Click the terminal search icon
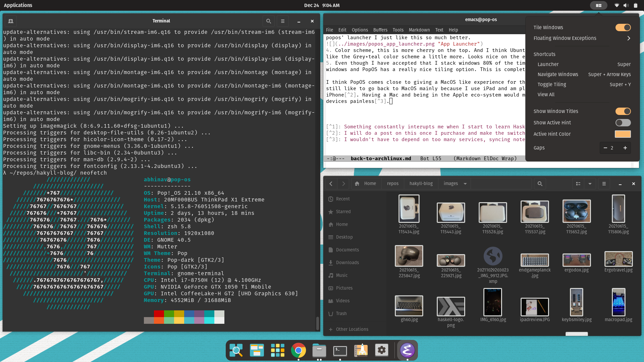 [268, 21]
